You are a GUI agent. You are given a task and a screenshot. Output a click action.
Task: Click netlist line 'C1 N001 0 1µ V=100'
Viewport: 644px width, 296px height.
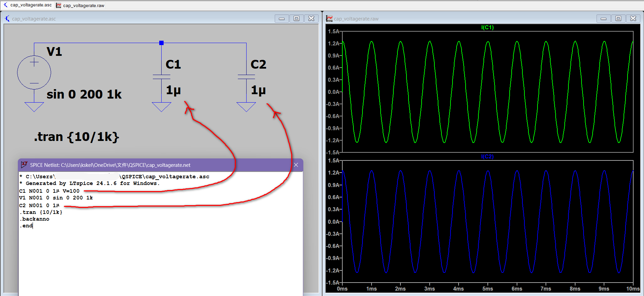49,191
